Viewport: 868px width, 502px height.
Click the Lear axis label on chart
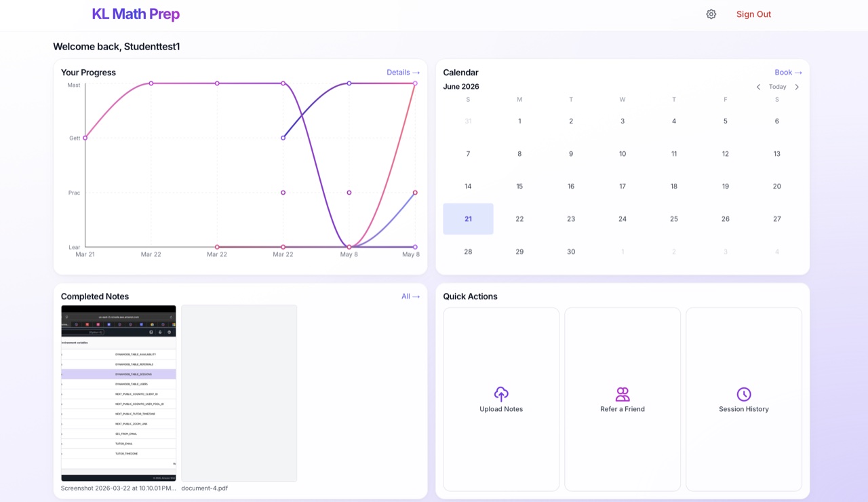[75, 248]
